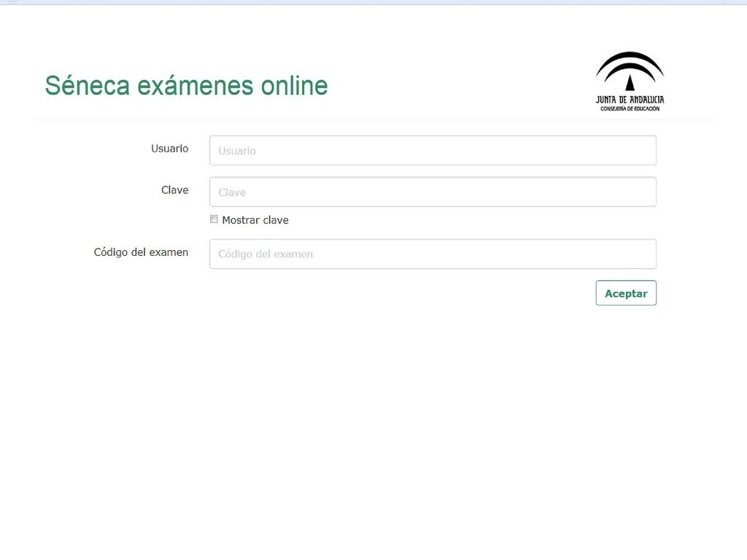
Task: Click the Junta de Andalucía logo
Action: (x=630, y=82)
